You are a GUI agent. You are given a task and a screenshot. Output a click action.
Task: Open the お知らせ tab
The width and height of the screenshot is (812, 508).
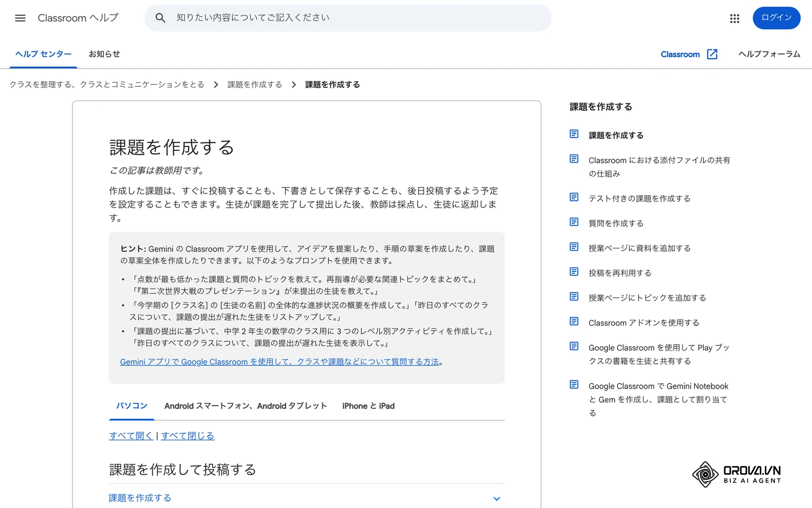pos(105,54)
